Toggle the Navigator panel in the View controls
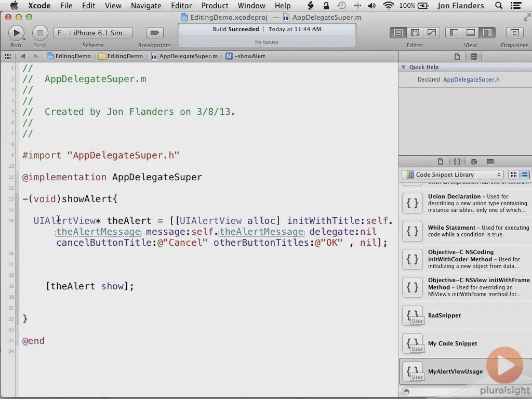Viewport: 532px width, 399px height. [x=453, y=32]
